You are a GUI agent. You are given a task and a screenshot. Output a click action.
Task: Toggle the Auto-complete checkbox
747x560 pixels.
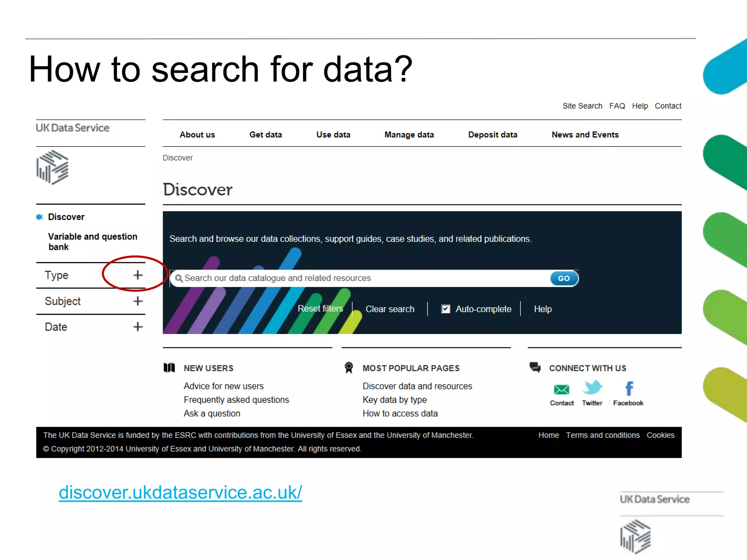tap(445, 309)
